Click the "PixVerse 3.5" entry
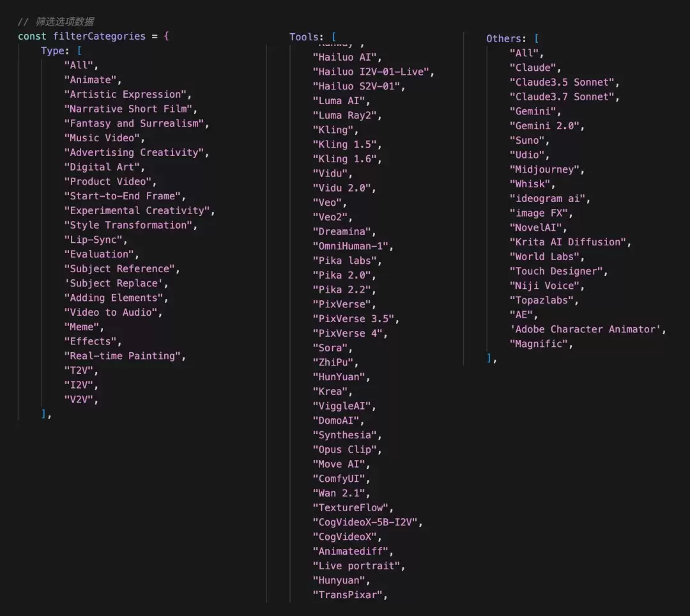This screenshot has width=690, height=616. point(353,319)
